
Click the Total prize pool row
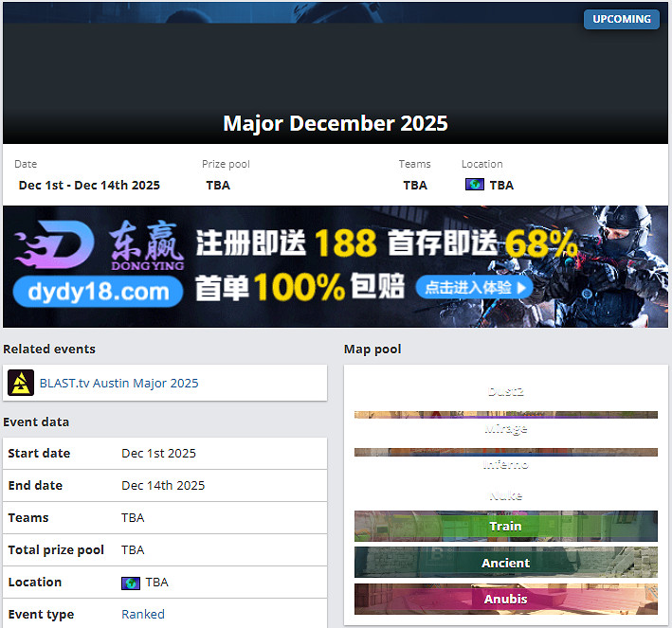pyautogui.click(x=165, y=549)
